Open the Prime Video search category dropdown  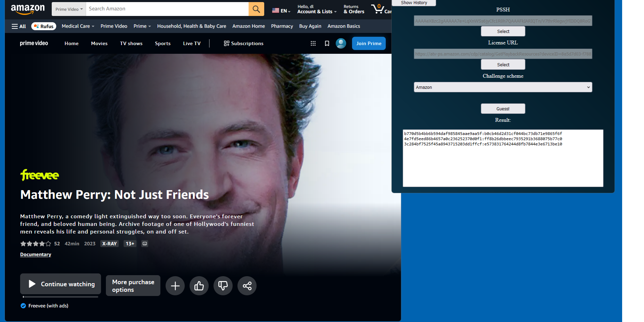pyautogui.click(x=69, y=9)
